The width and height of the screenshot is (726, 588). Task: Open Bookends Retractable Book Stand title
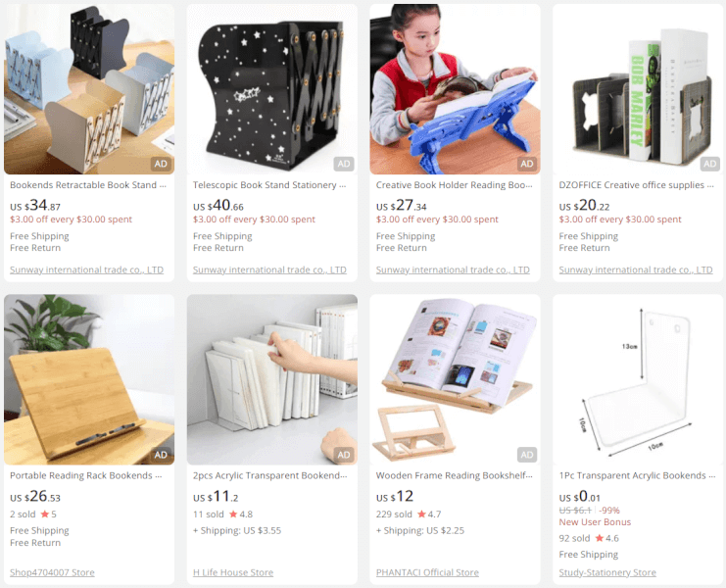88,185
